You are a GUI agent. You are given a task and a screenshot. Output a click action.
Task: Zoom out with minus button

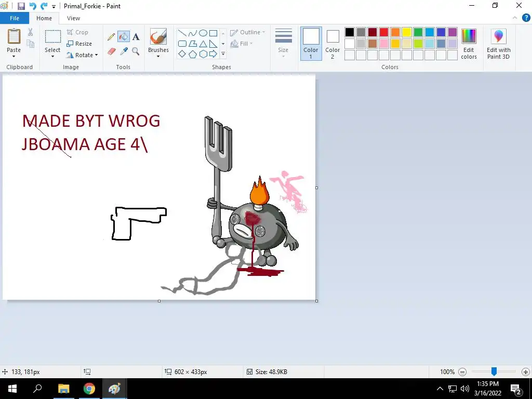pyautogui.click(x=462, y=372)
